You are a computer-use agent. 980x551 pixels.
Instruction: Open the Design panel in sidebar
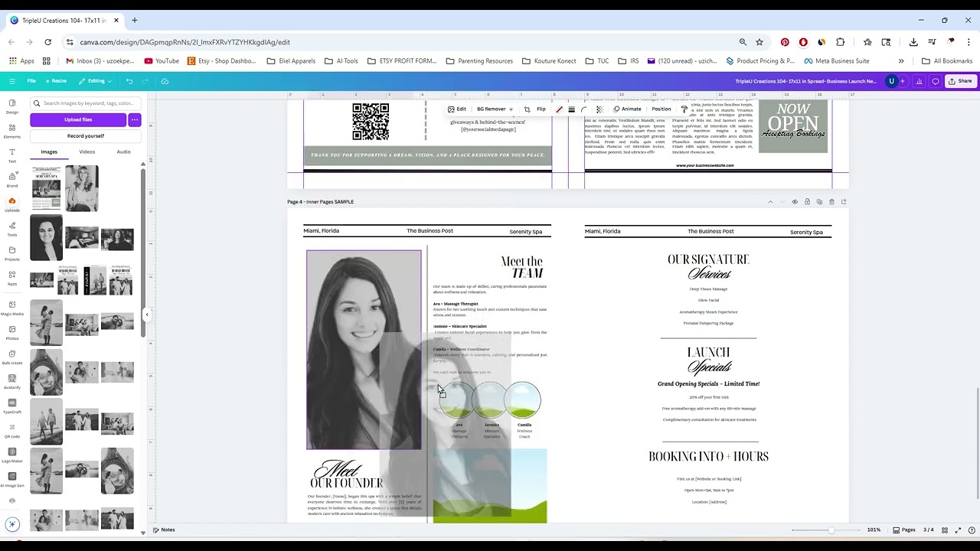pos(11,106)
